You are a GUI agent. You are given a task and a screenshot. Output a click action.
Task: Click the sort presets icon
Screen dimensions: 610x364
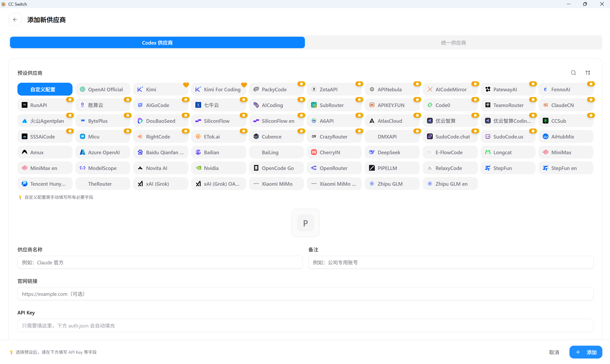[x=588, y=73]
